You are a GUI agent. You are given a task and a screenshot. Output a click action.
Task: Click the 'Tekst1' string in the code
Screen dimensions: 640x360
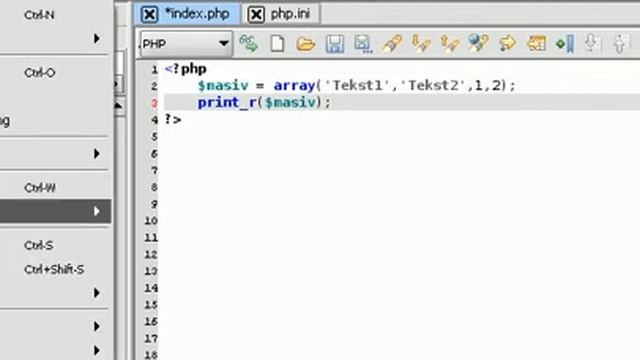tap(357, 86)
